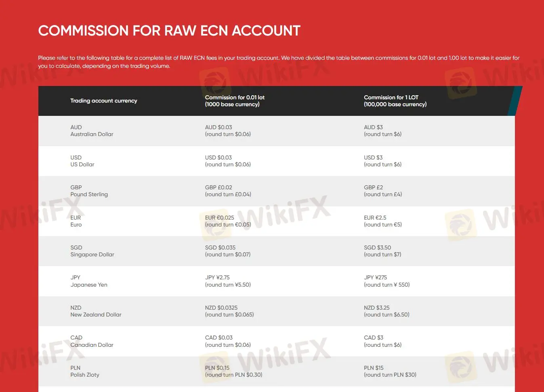Screen dimensions: 544x392
Task: Select the USD US Dollar row label
Action: click(82, 161)
